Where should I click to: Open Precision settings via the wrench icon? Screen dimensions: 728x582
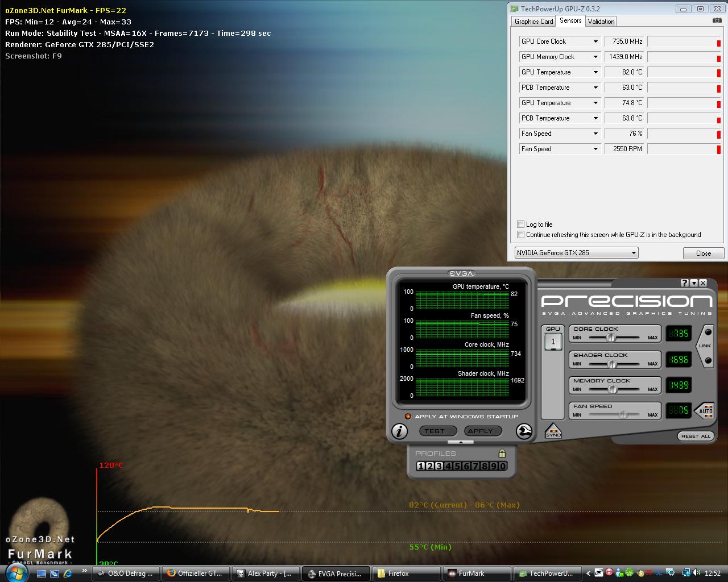(x=524, y=431)
